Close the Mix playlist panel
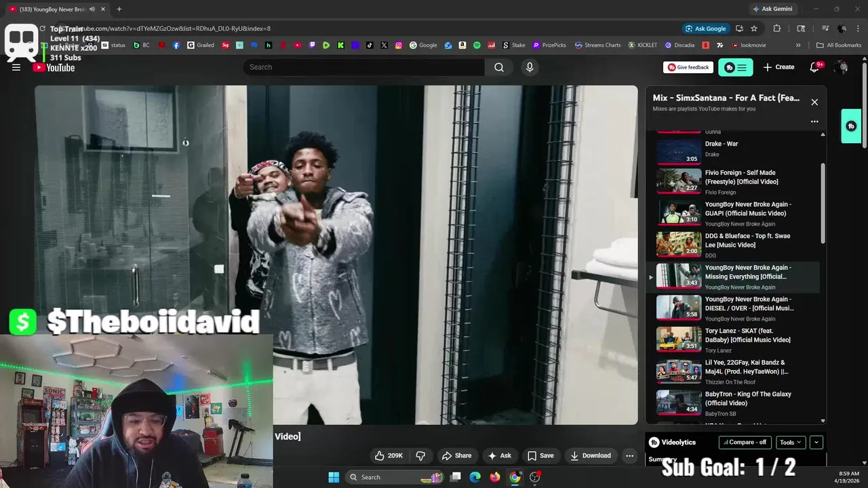868x488 pixels. click(x=814, y=102)
